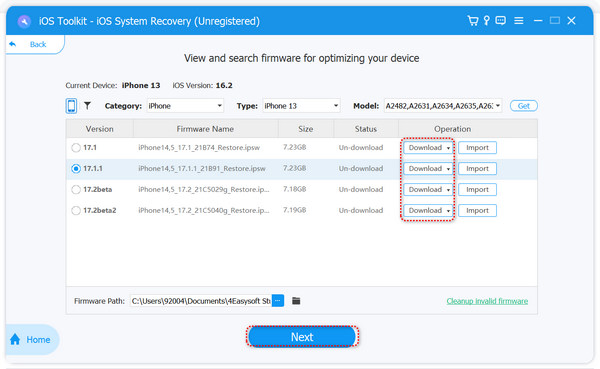Click the iOS Toolkit app logo
Screen dimensions: 600x369
24,21
